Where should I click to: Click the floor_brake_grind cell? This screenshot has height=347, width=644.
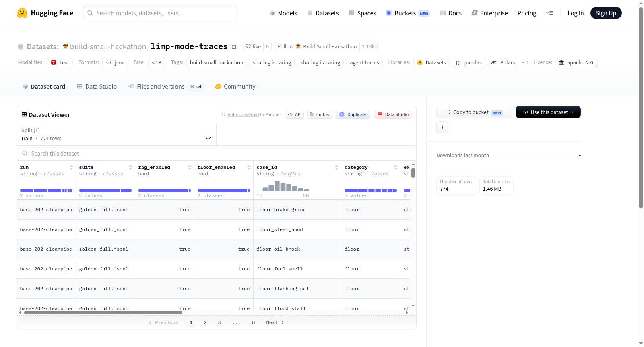[297, 210]
